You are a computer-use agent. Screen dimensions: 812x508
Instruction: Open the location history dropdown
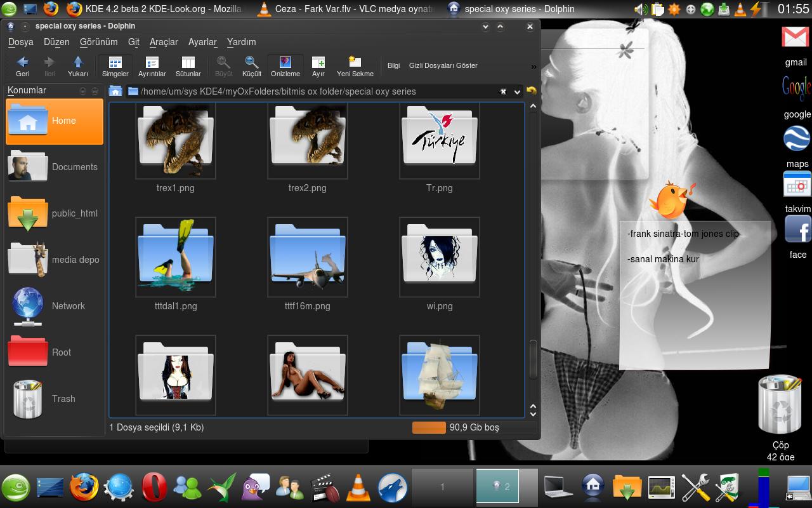pyautogui.click(x=518, y=91)
